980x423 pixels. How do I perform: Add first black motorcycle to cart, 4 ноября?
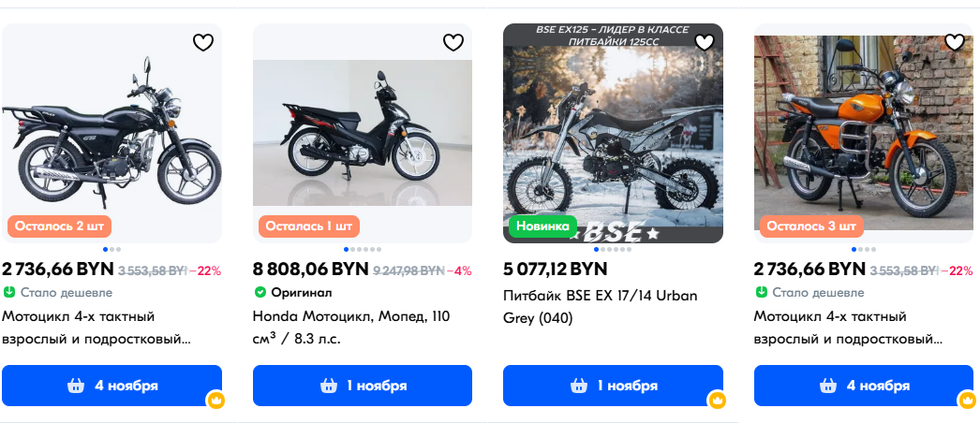pyautogui.click(x=111, y=386)
